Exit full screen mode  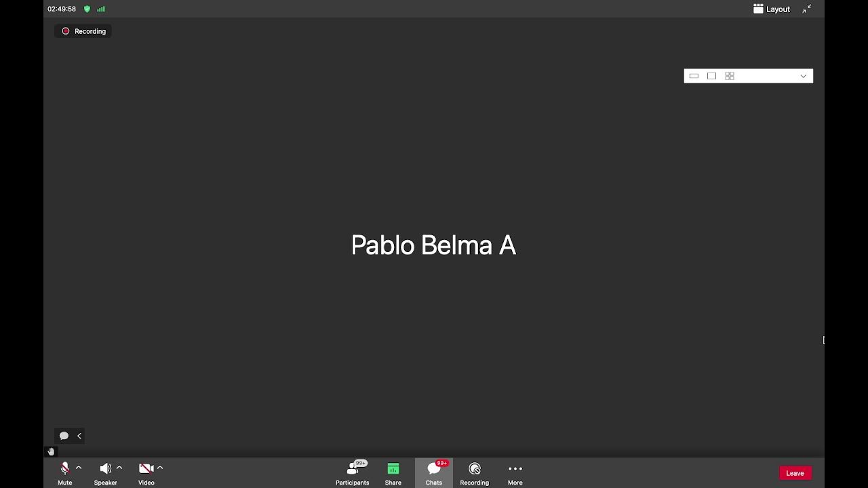point(807,9)
